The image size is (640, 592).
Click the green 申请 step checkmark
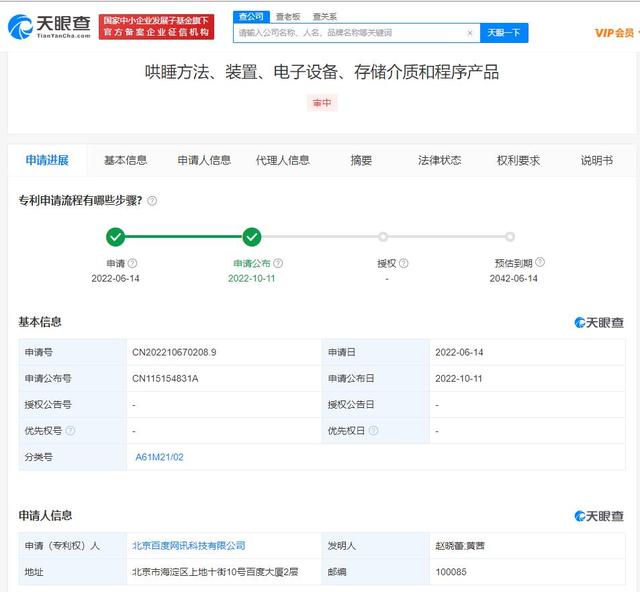[x=116, y=237]
